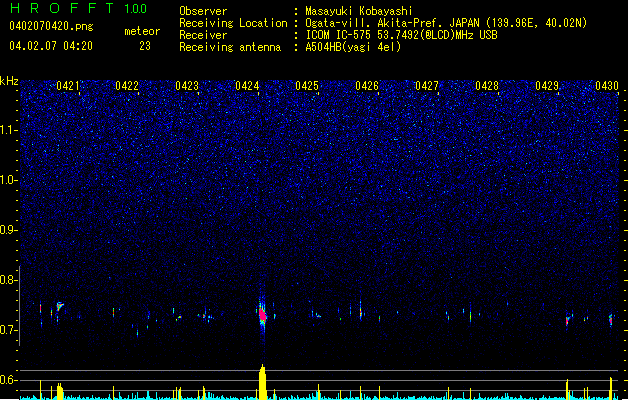Click the curved meteor echo after 0421
Viewport: 629px width, 400px height.
click(x=60, y=306)
